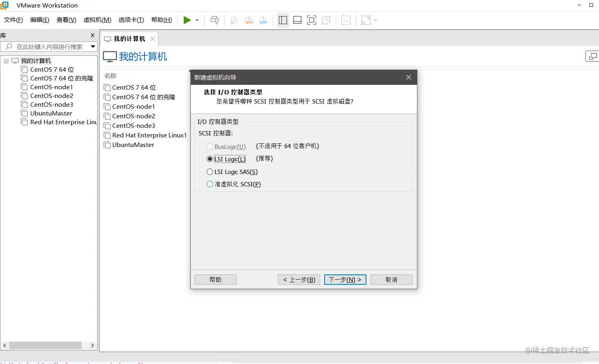Viewport: 599px width, 364px height.
Task: Collapse the 我的计算机 tree node
Action: [x=6, y=61]
